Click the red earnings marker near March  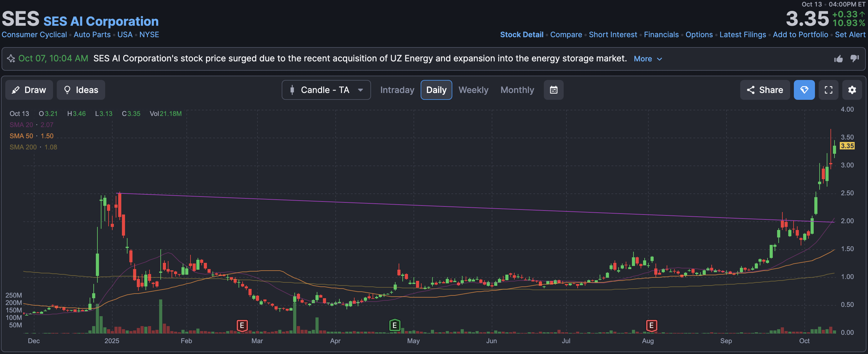(242, 325)
